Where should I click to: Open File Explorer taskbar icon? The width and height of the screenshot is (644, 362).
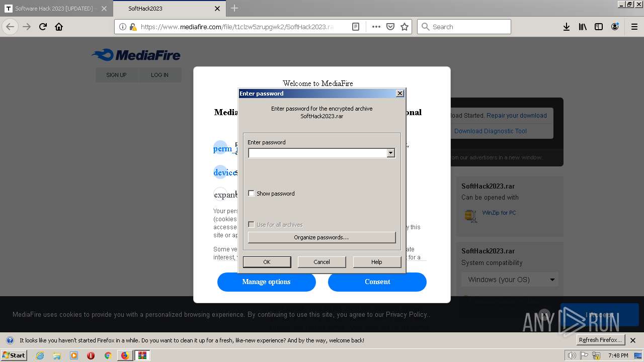tap(57, 355)
